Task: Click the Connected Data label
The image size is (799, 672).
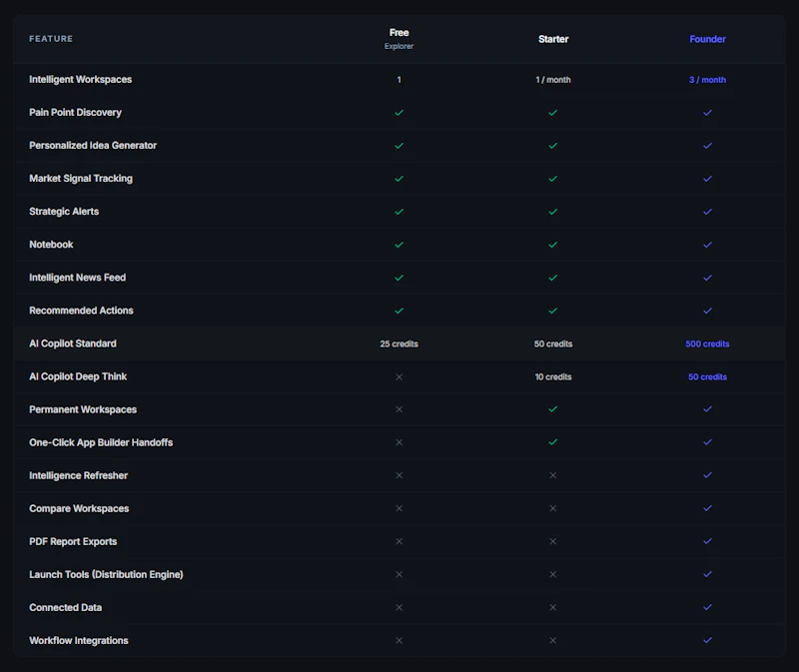Action: 66,607
